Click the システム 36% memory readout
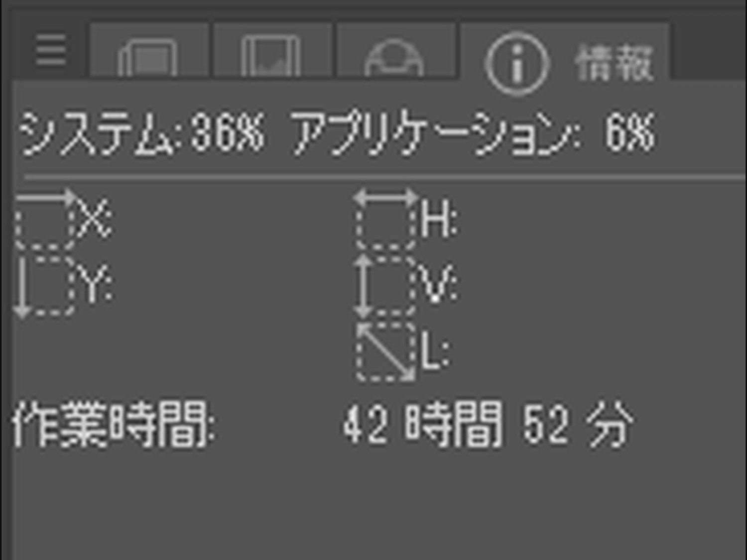The width and height of the screenshot is (747, 560). [x=142, y=133]
